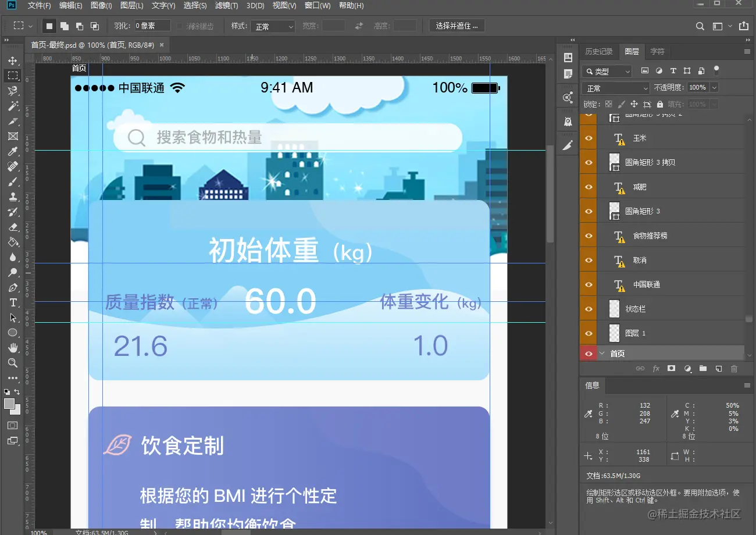Select the Zoom tool in toolbar
Viewport: 756px width, 535px height.
13,363
